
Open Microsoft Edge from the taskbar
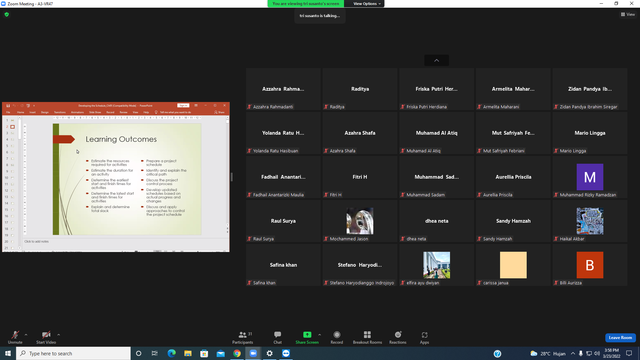(171, 353)
